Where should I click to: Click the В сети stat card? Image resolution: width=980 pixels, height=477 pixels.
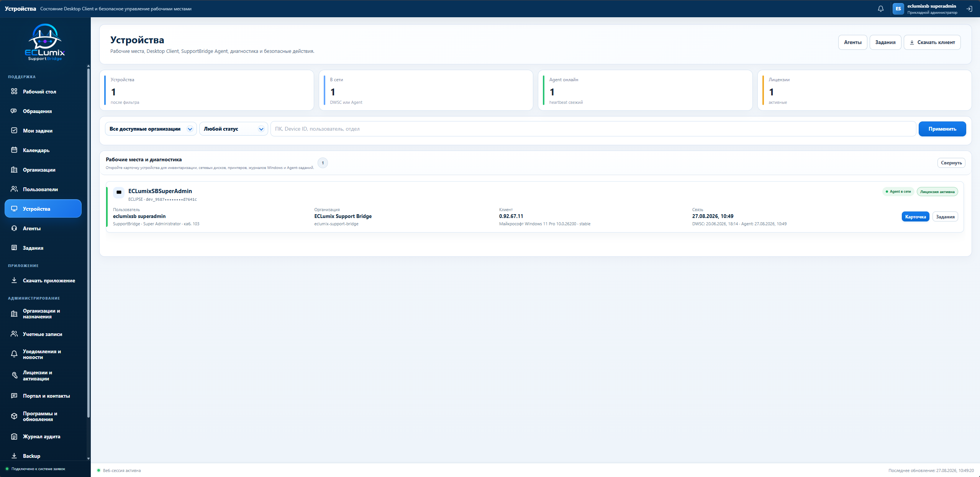tap(426, 90)
